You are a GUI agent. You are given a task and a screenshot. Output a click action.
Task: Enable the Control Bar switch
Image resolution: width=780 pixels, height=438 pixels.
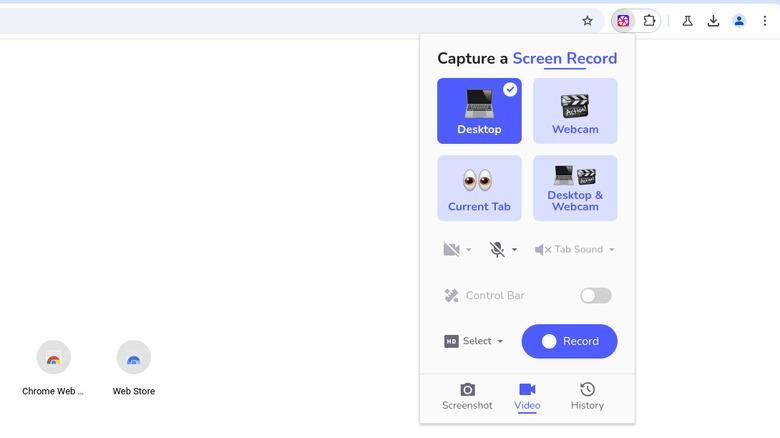(x=595, y=296)
